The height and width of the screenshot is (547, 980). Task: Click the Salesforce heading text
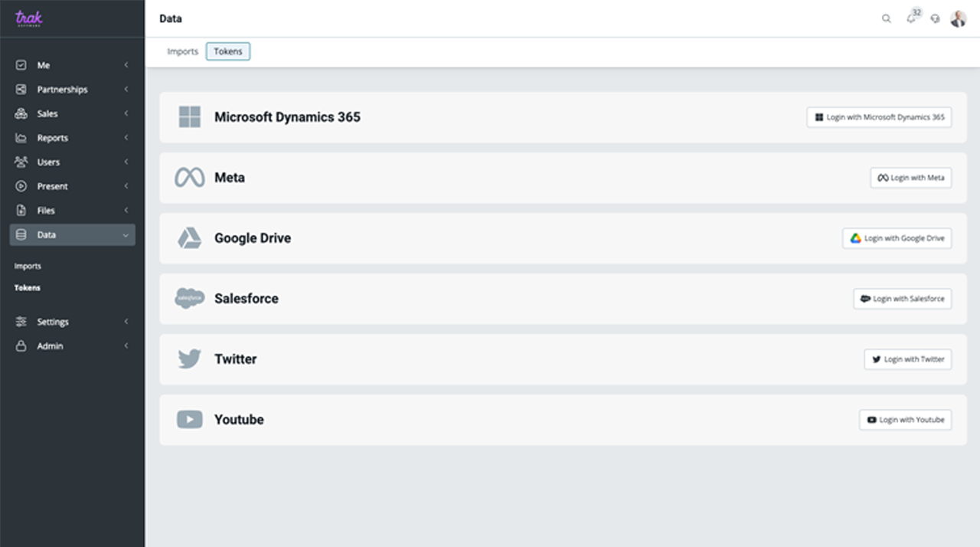pos(247,299)
